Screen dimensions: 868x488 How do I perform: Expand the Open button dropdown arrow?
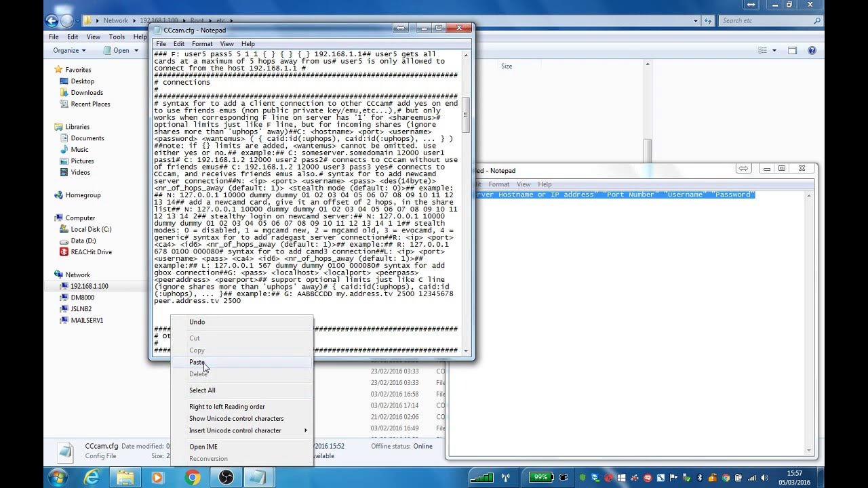click(136, 50)
